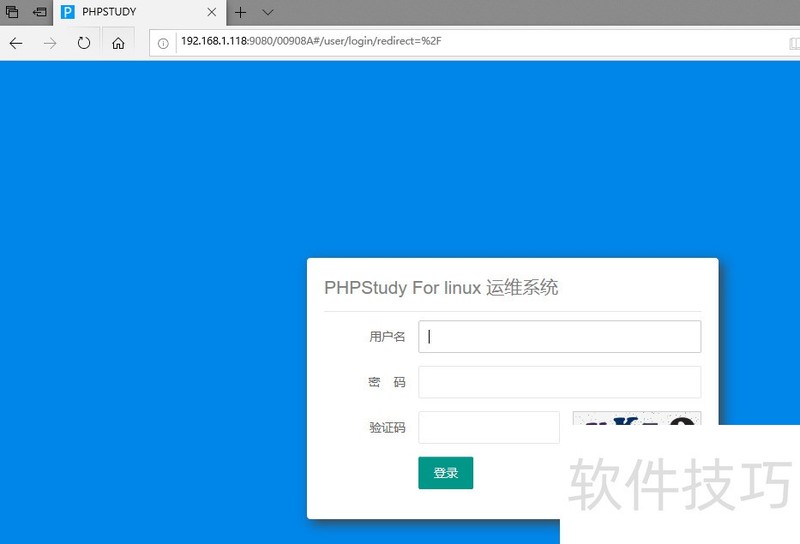Click the PHPSTUDY tab favicon

[x=67, y=12]
